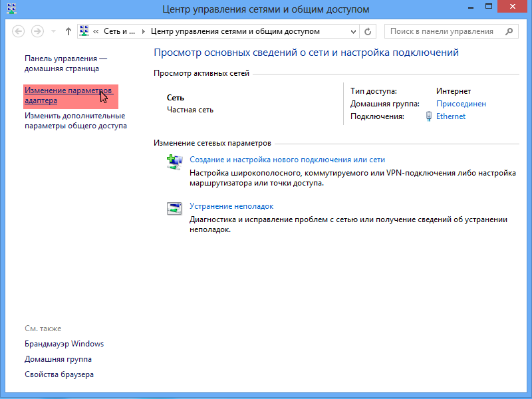Click the troubleshooting icon beside Устранение неполадок
Image resolution: width=532 pixels, height=399 pixels.
click(x=174, y=208)
